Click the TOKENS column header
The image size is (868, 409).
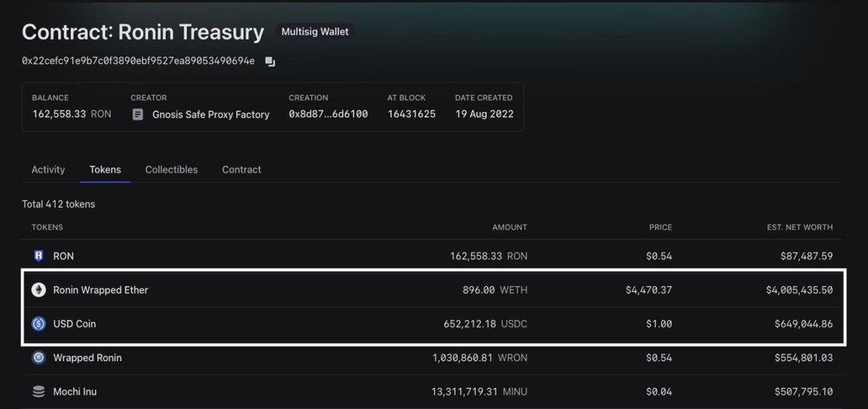[x=47, y=227]
